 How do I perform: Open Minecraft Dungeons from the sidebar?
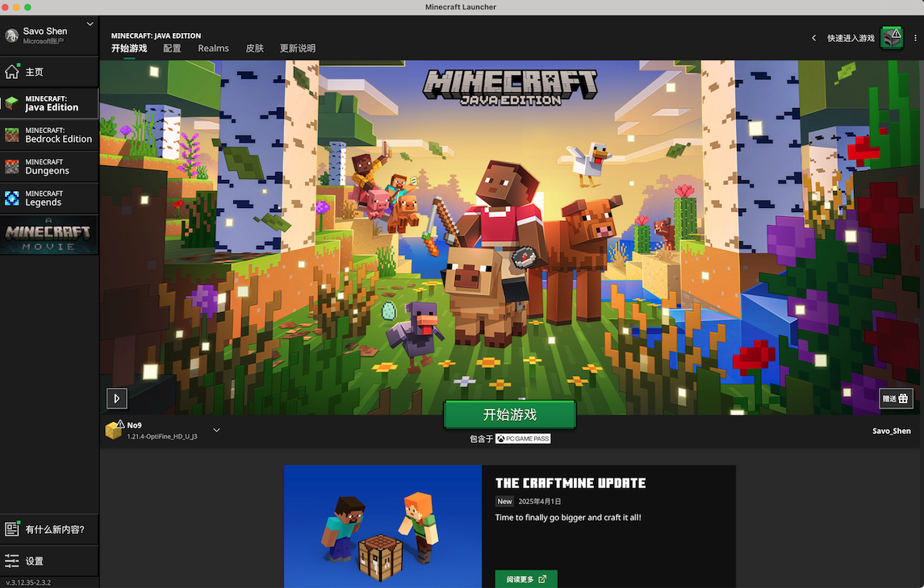coord(50,167)
